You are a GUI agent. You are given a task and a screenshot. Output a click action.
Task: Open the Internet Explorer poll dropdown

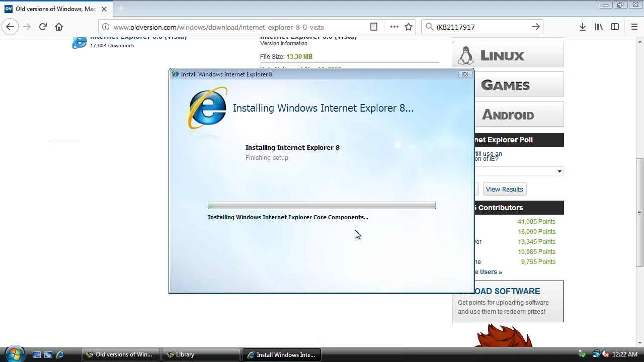pyautogui.click(x=518, y=171)
